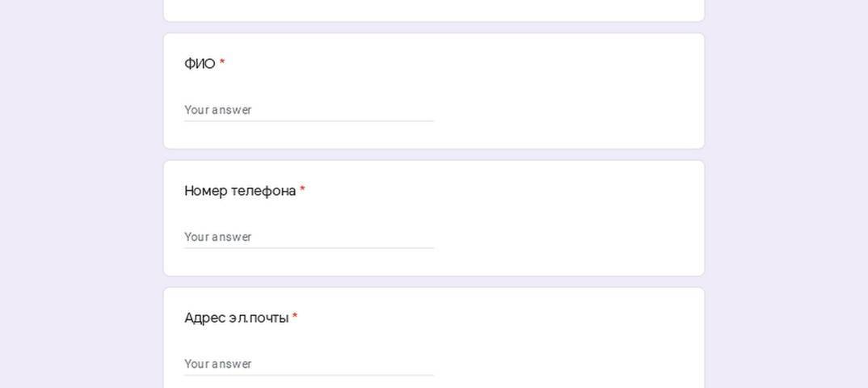Click the Адрес эл.почты question label
The height and width of the screenshot is (388, 868).
pos(236,318)
